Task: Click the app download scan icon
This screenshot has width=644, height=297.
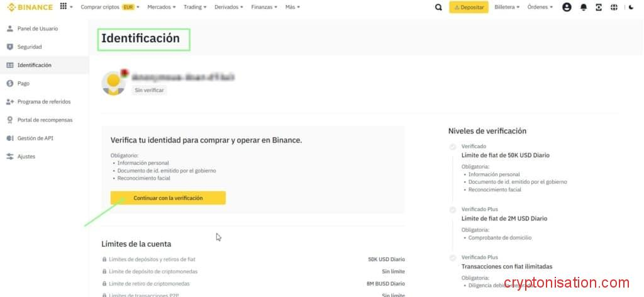Action: tap(599, 8)
